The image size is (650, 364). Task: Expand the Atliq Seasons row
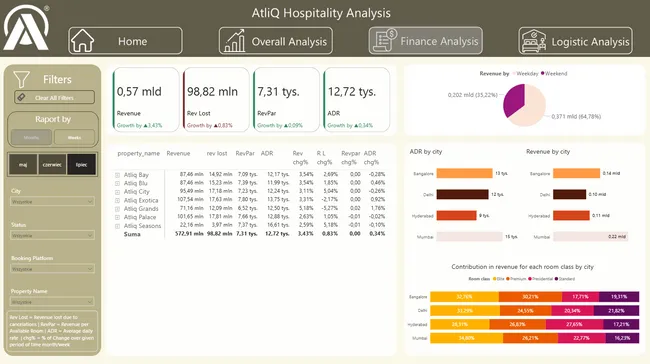[x=117, y=226]
